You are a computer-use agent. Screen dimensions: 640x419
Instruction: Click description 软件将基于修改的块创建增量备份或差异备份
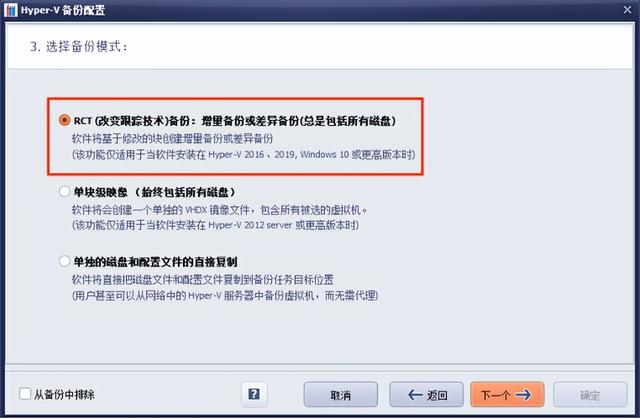tap(173, 139)
